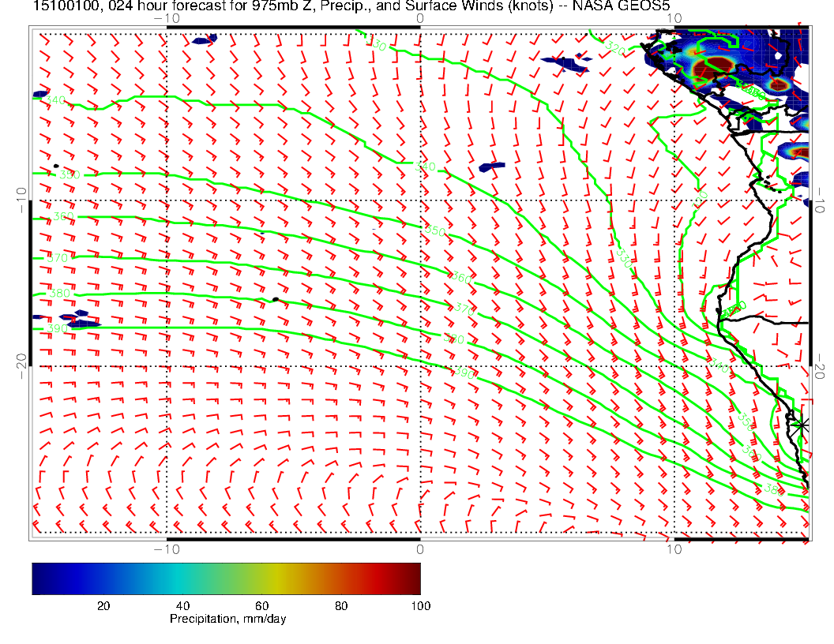Click the 0 longitude label on bottom axis
This screenshot has height=644, width=834.
point(419,548)
